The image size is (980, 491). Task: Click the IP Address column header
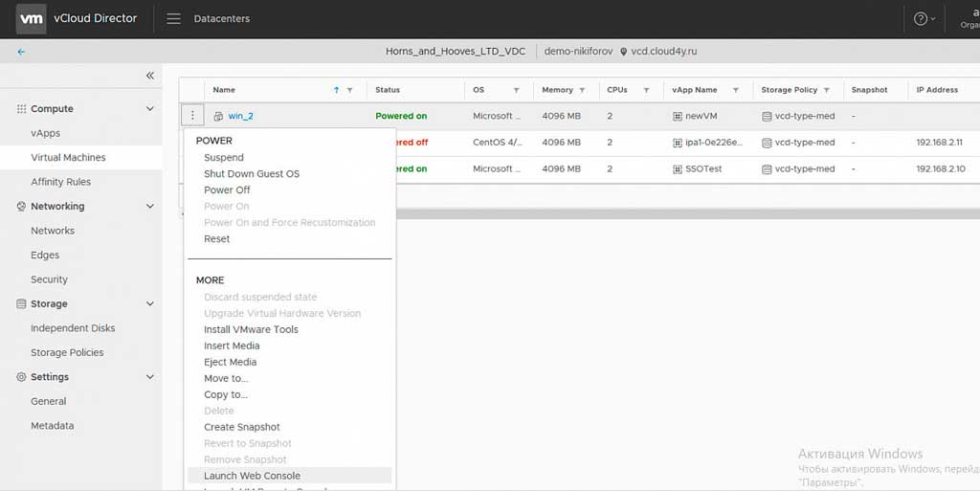tap(937, 90)
